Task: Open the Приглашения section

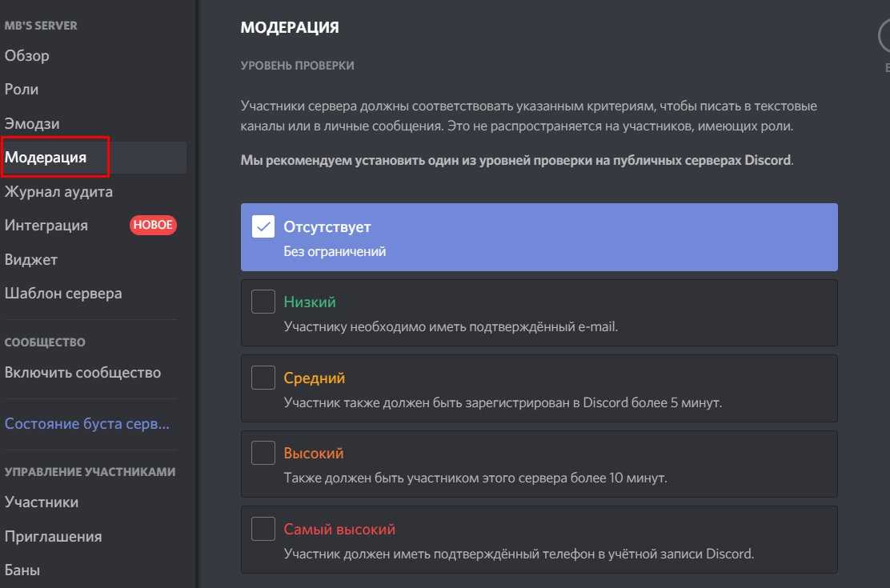Action: point(54,537)
